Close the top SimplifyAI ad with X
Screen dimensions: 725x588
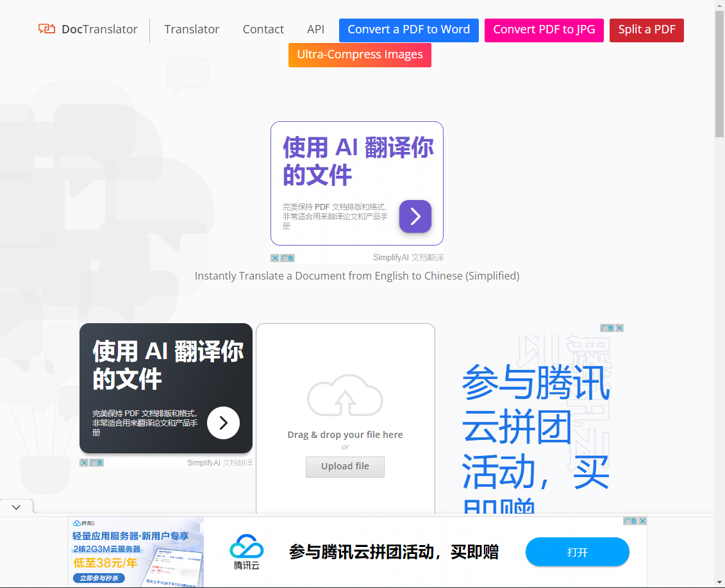pos(275,258)
